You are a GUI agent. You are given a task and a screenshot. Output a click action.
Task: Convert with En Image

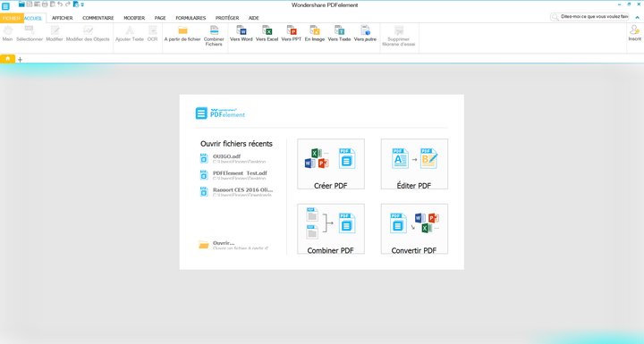(x=315, y=33)
